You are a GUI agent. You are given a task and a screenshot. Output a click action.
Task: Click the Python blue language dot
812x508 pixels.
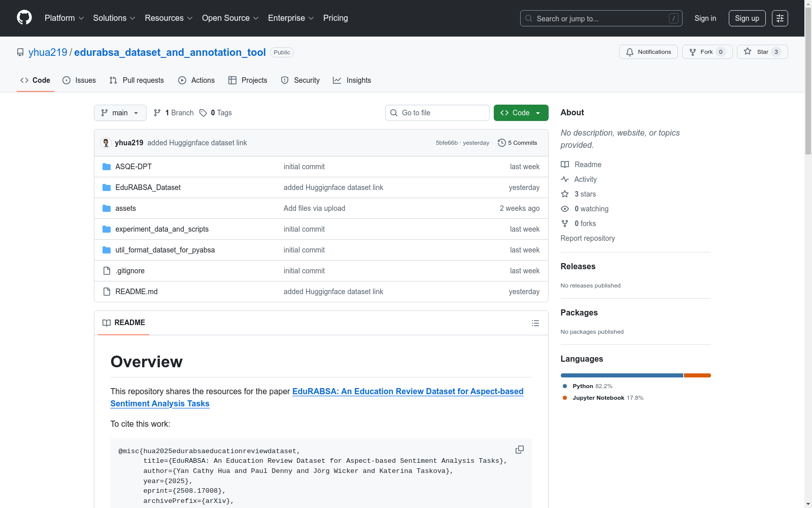pos(565,386)
